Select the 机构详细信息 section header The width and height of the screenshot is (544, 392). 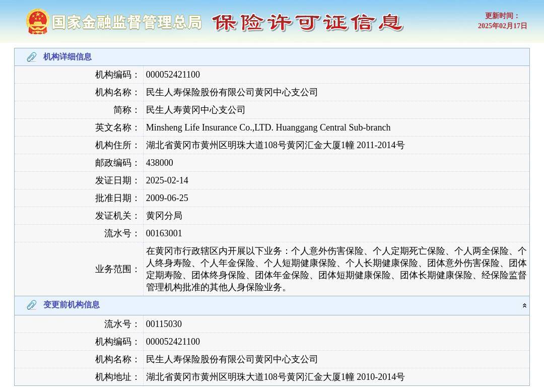272,57
